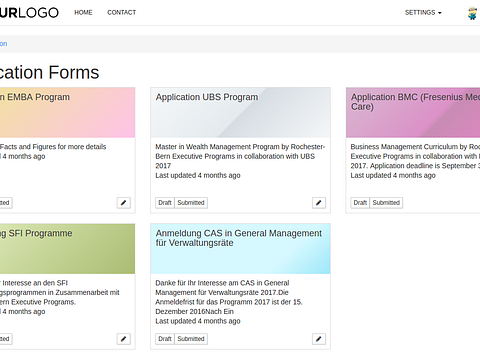Click the Application Forms page heading
The height and width of the screenshot is (360, 480).
point(50,72)
